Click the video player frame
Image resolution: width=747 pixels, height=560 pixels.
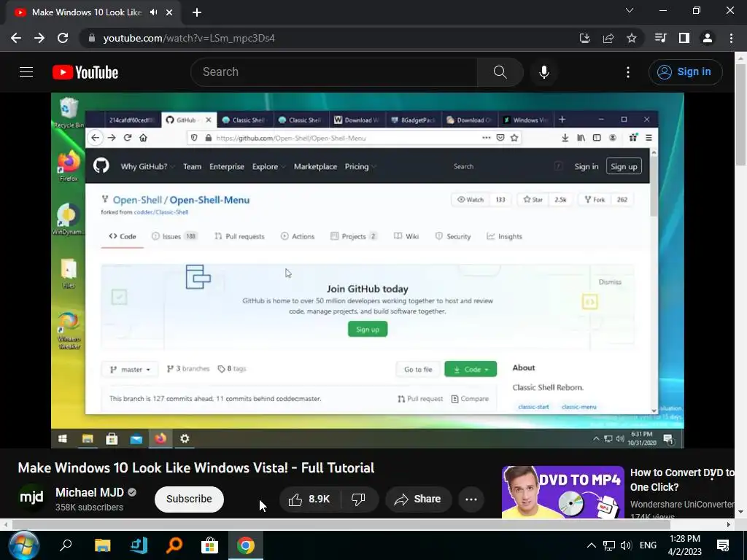pyautogui.click(x=368, y=270)
